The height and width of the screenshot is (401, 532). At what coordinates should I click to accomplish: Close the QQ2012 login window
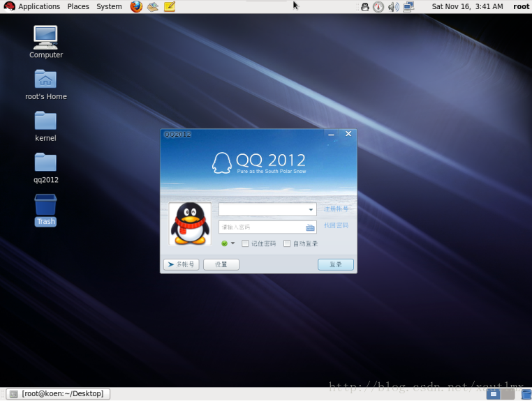(x=348, y=134)
